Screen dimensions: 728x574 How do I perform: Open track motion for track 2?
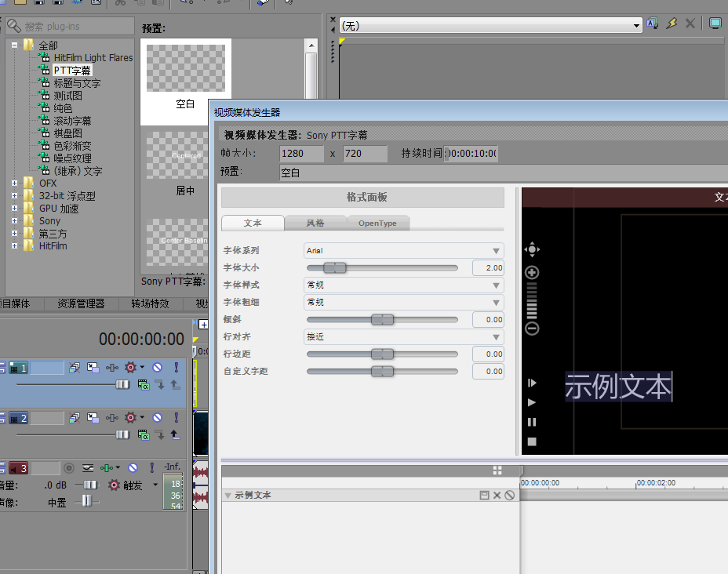[x=93, y=418]
